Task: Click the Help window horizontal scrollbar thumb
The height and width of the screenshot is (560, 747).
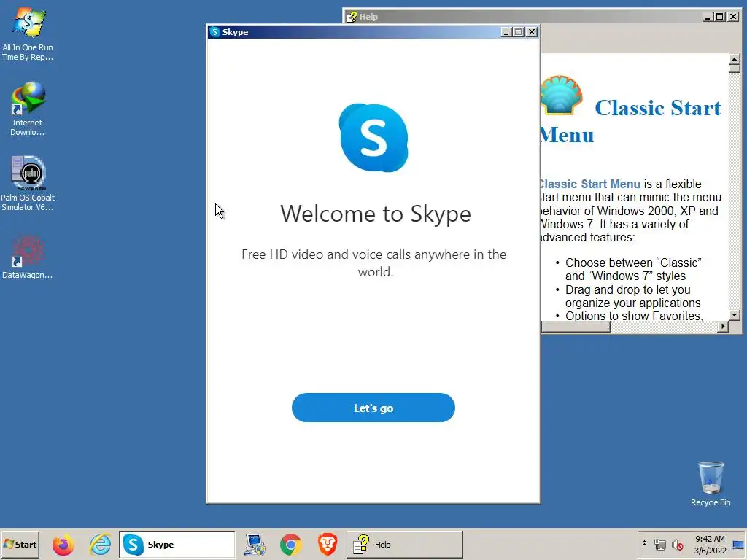Action: point(576,326)
